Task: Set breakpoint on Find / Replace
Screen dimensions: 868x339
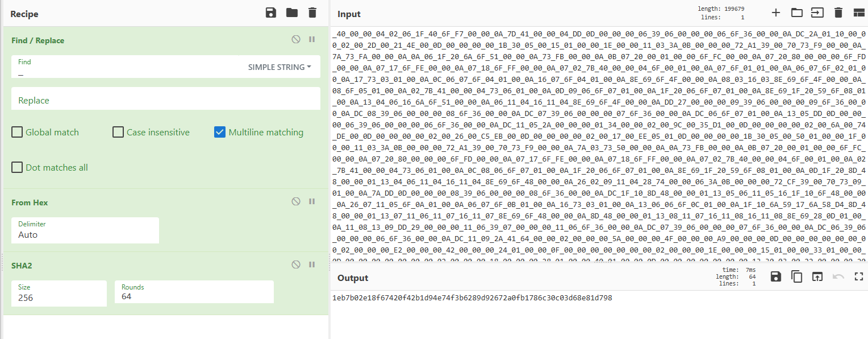Action: point(312,40)
